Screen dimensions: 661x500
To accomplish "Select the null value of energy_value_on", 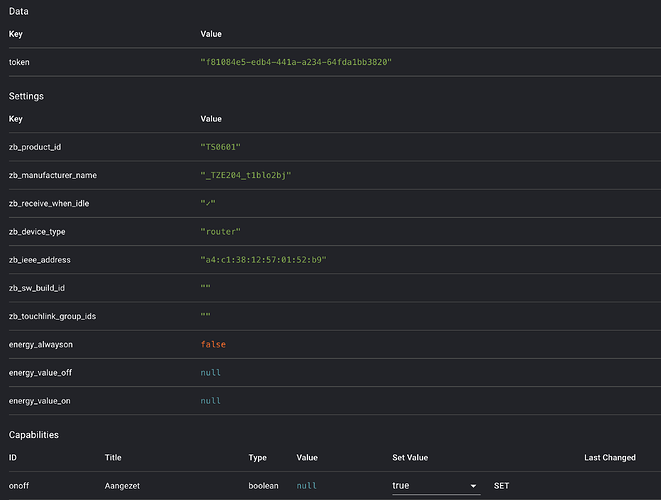I will coord(210,401).
